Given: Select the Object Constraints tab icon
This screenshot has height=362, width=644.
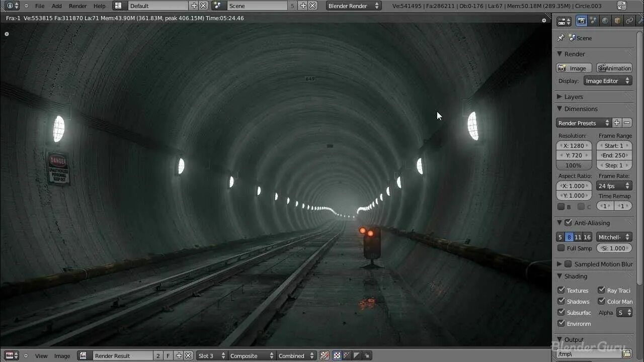Looking at the screenshot, I should tap(629, 21).
